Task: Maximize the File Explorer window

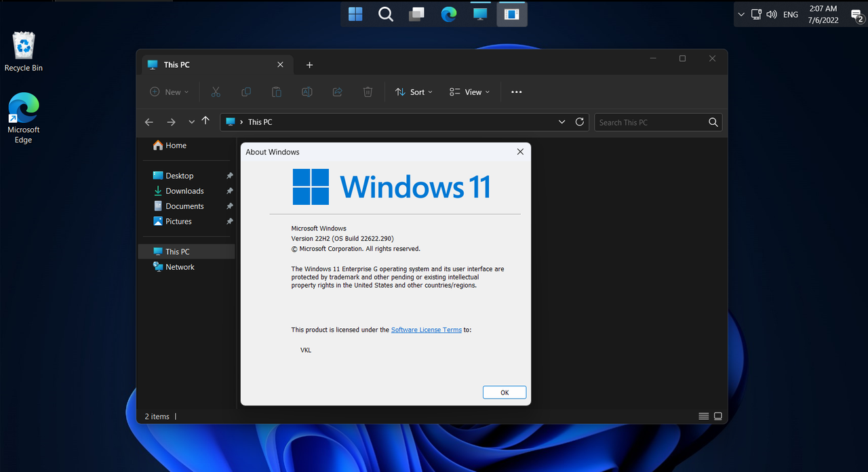Action: [683, 59]
